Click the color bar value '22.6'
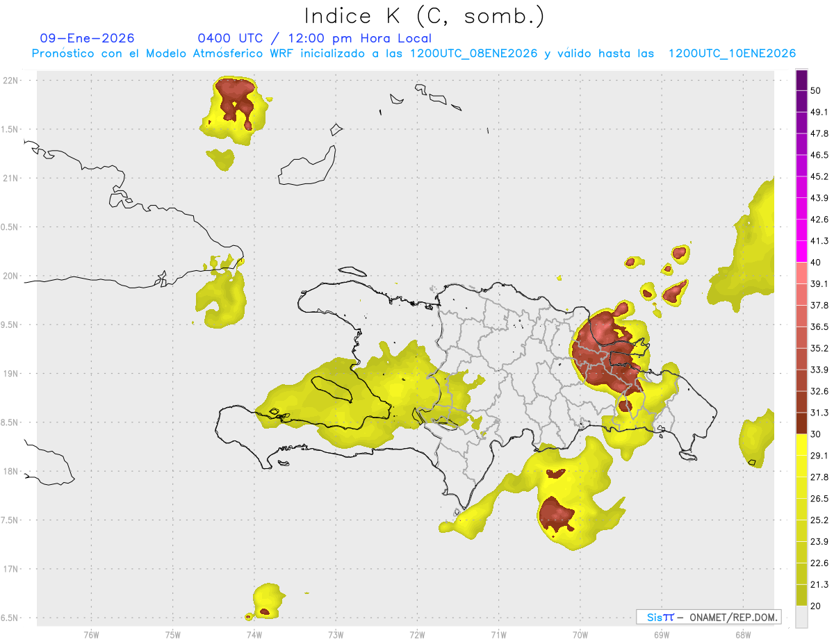The image size is (834, 644). coord(819,563)
